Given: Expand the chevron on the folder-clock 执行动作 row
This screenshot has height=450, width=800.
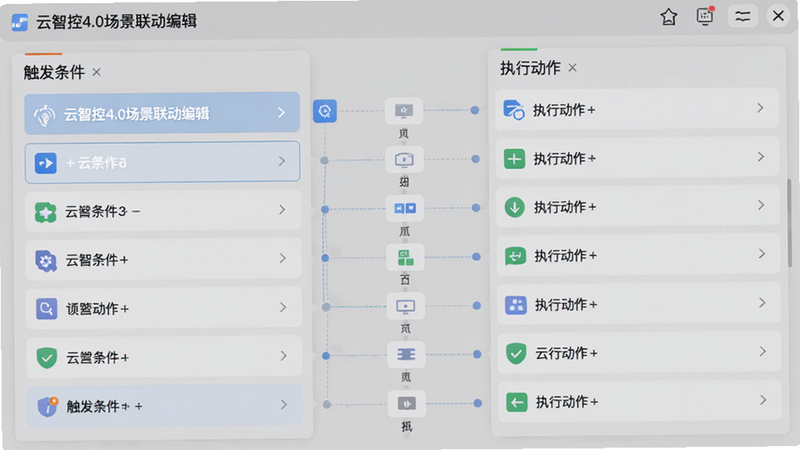Looking at the screenshot, I should coord(760,108).
